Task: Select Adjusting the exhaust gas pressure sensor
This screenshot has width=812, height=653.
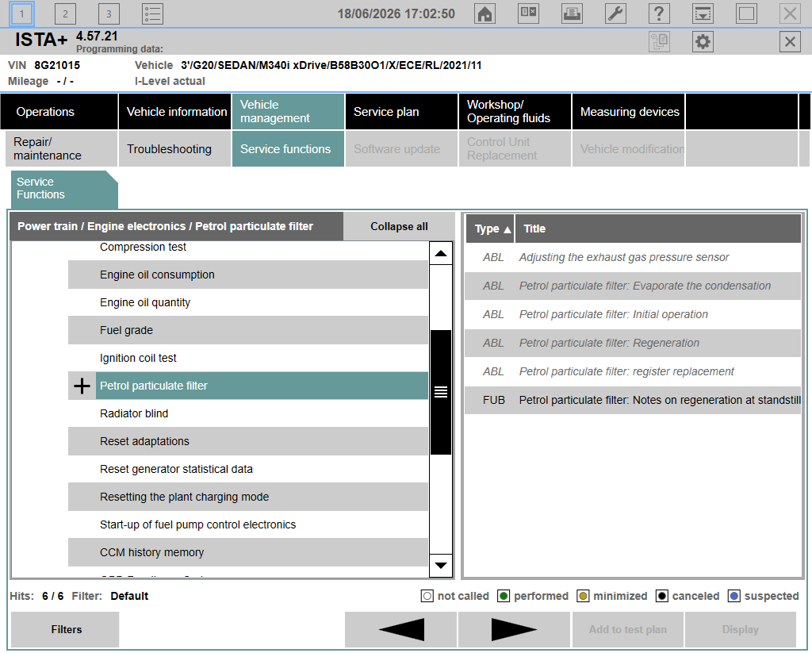Action: tap(633, 258)
